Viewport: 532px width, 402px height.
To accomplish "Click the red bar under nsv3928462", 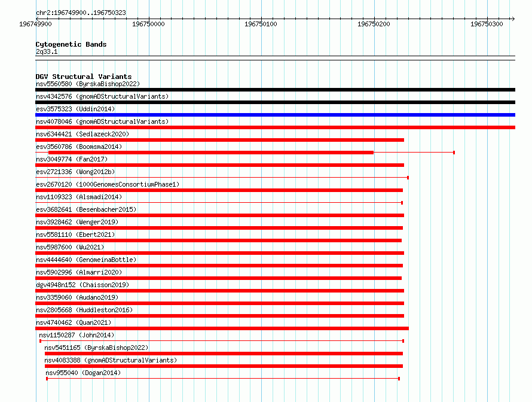I will 219,228.
